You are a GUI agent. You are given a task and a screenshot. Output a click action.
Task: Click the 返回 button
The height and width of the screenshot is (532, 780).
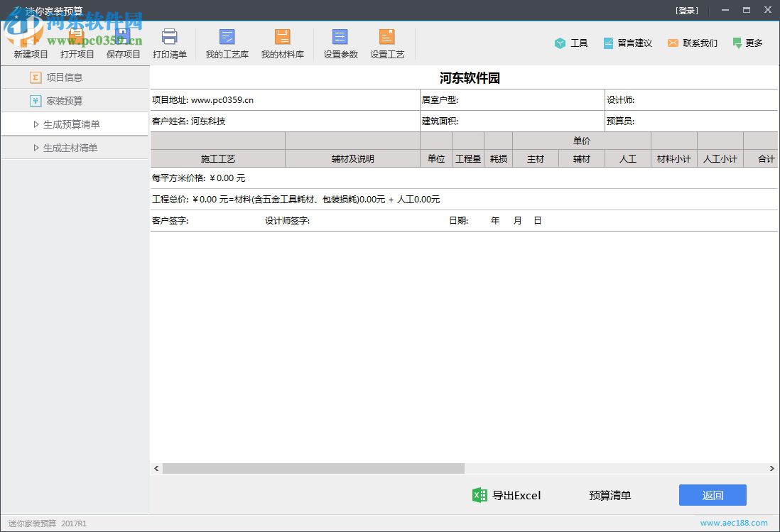pos(713,495)
